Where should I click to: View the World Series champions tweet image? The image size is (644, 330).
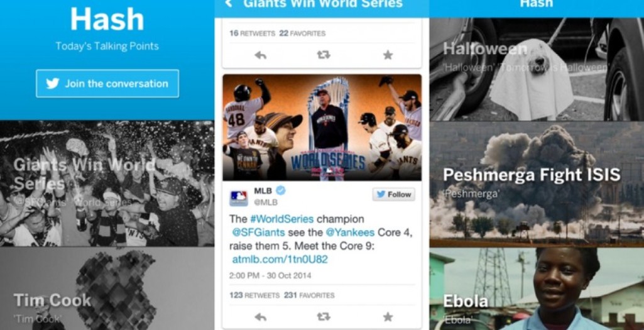[x=322, y=128]
